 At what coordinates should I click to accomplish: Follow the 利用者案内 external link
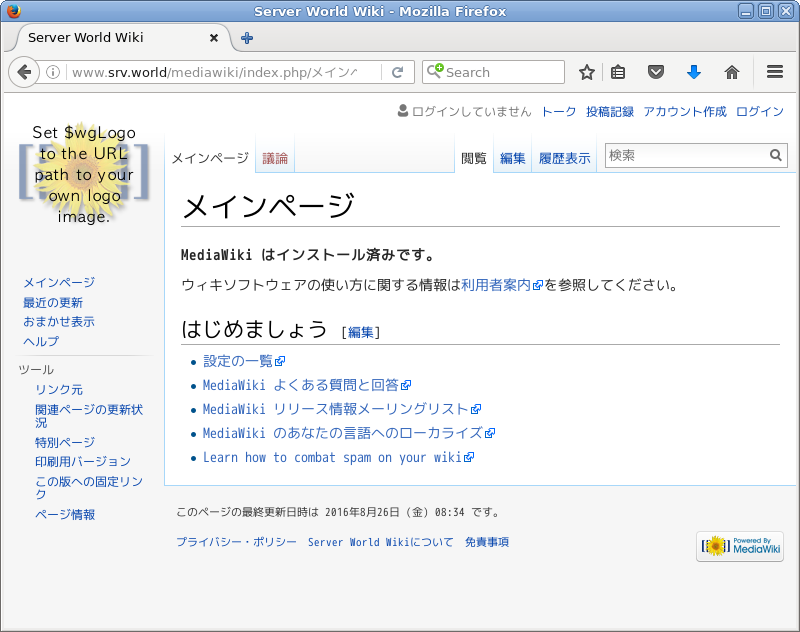click(x=502, y=285)
